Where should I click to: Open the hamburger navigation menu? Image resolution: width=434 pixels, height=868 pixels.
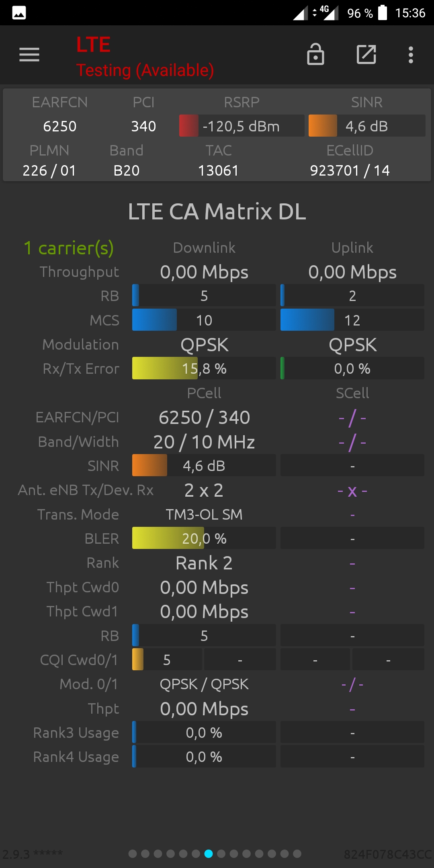[29, 55]
